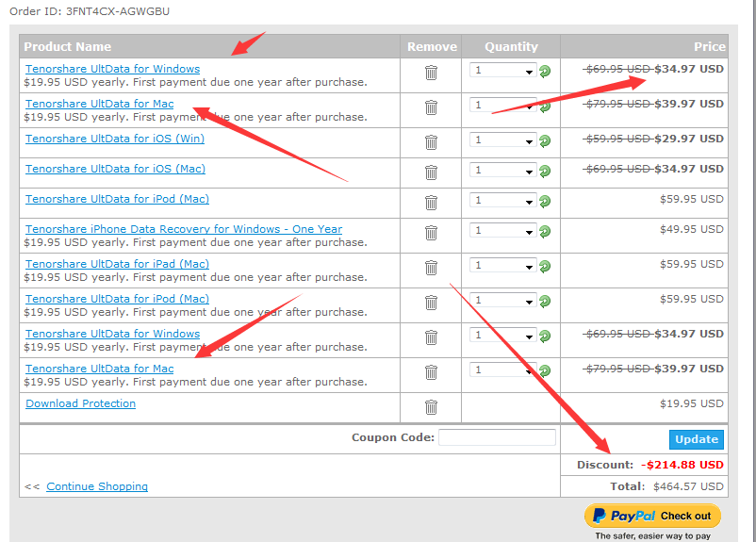The width and height of the screenshot is (756, 542).
Task: Open quantity dropdown for UltData for iOS (Mac)
Action: click(502, 171)
